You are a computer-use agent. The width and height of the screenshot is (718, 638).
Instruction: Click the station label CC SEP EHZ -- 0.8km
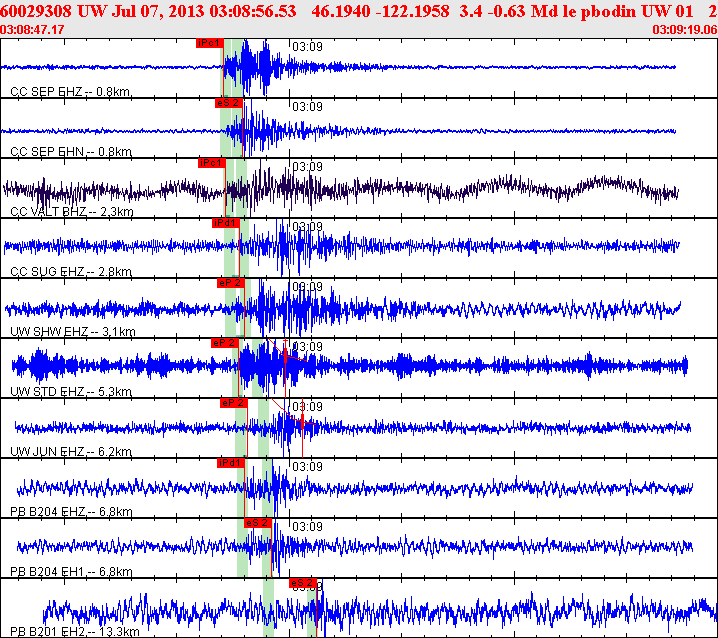(71, 92)
